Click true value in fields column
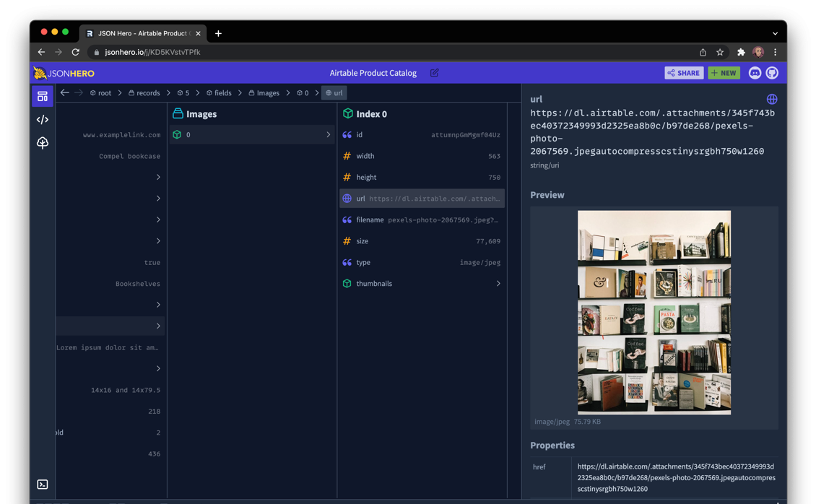This screenshot has width=816, height=504. [152, 263]
